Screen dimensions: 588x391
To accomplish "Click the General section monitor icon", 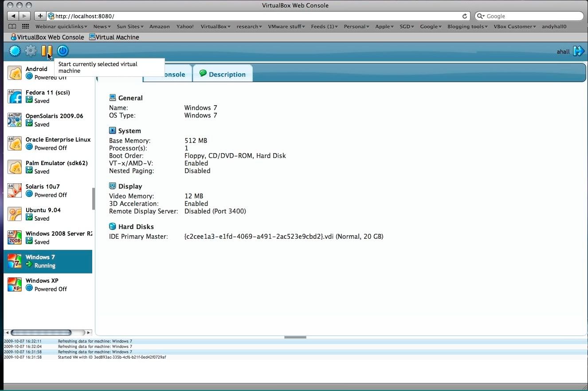I will coord(113,98).
